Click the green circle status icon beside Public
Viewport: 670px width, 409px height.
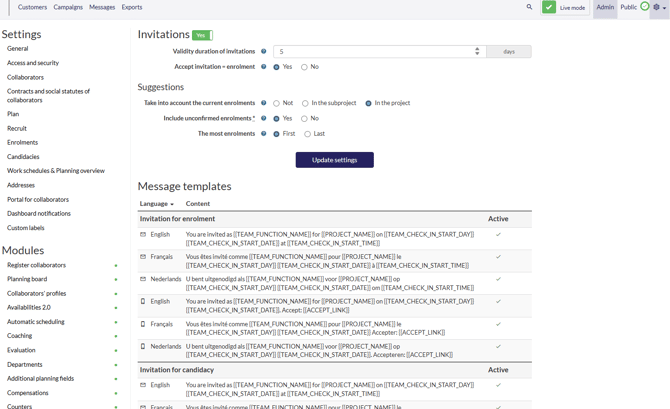645,7
